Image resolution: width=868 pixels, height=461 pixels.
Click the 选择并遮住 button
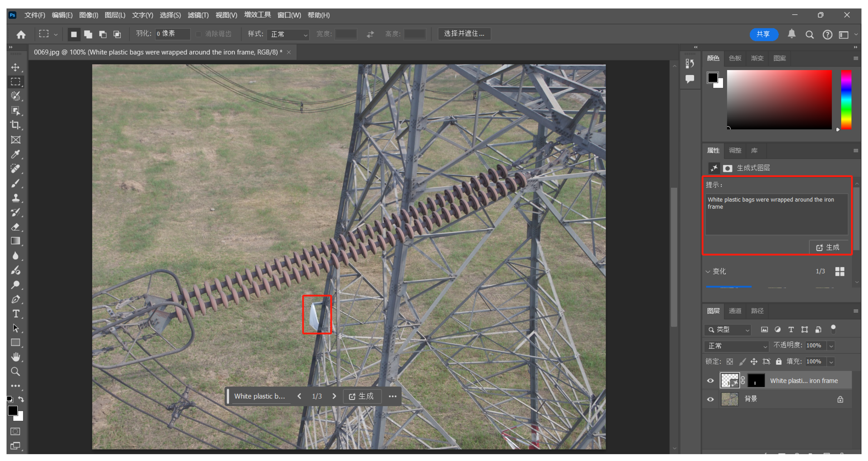click(464, 33)
